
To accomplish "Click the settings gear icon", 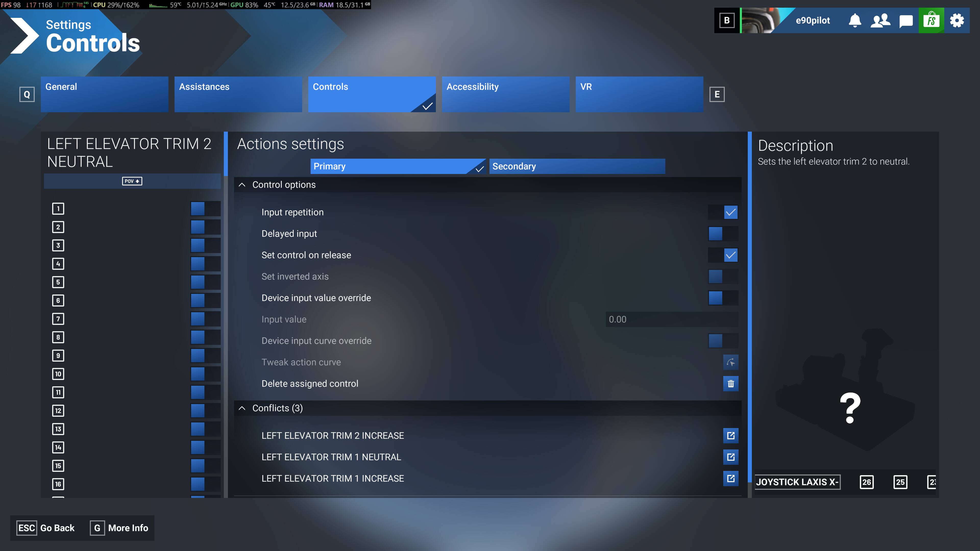I will click(957, 20).
